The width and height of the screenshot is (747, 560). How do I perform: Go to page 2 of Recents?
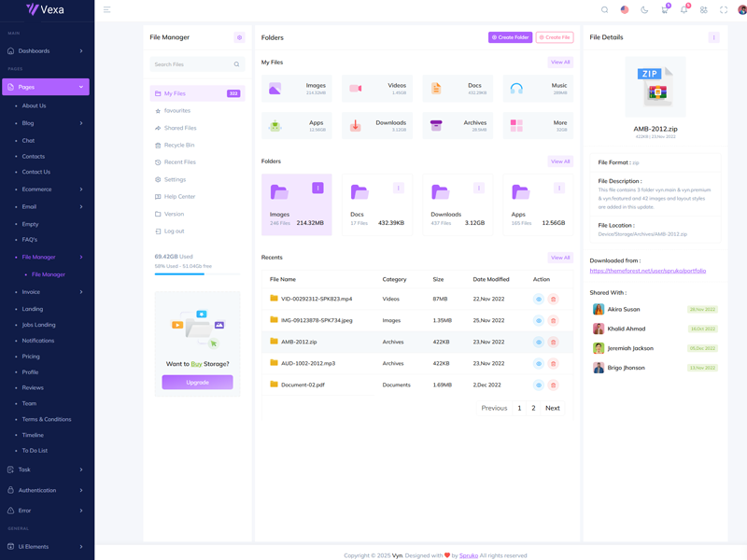click(x=533, y=408)
